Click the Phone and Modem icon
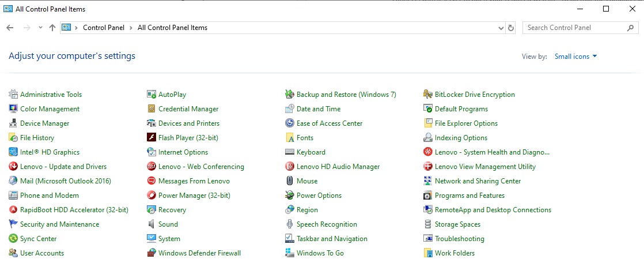This screenshot has width=644, height=263. [13, 195]
